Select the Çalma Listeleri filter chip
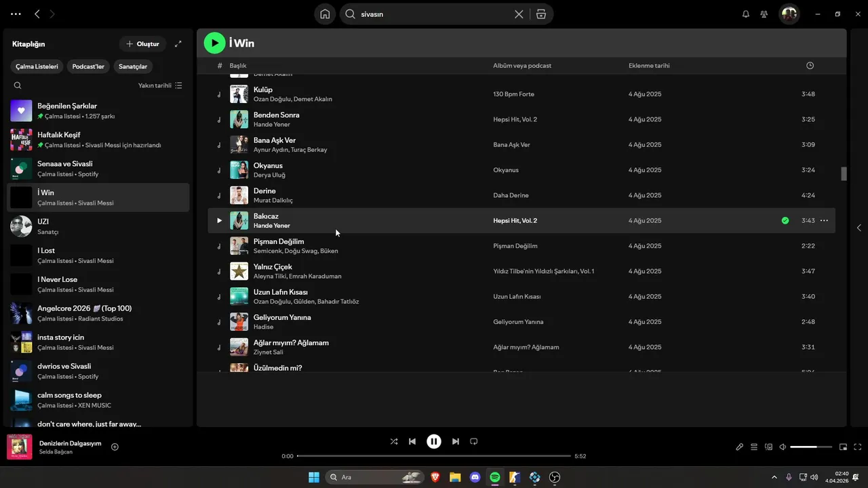 tap(37, 66)
